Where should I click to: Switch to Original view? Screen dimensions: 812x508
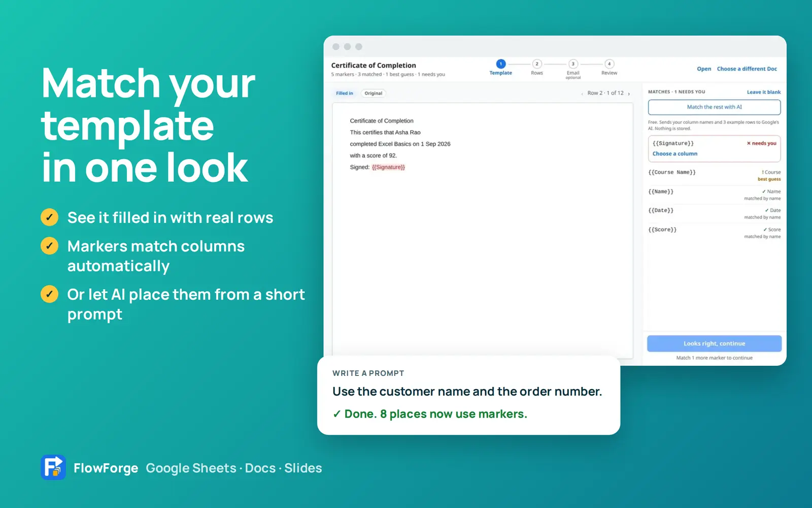tap(374, 93)
